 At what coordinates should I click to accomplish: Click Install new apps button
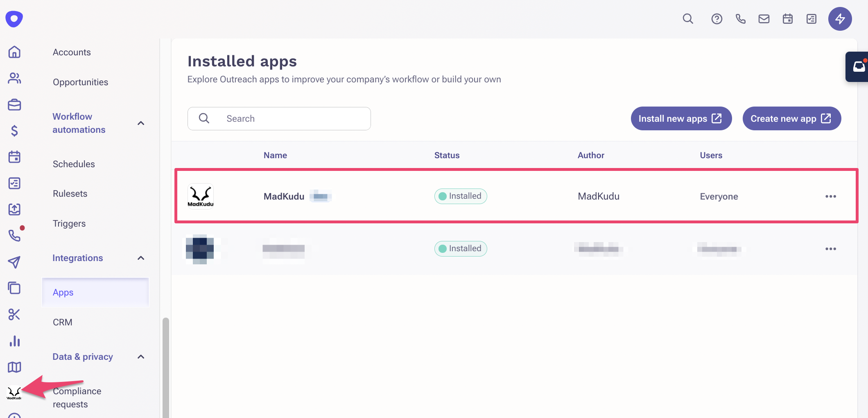click(x=681, y=118)
